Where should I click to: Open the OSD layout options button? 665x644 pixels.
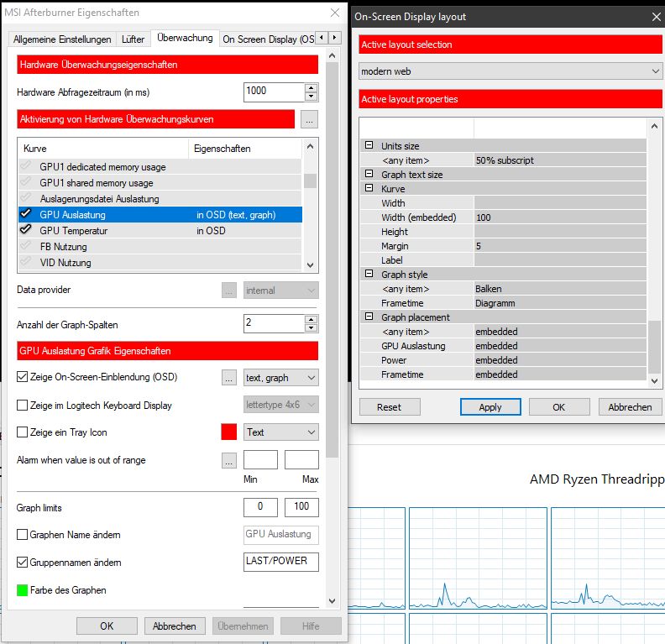click(229, 378)
